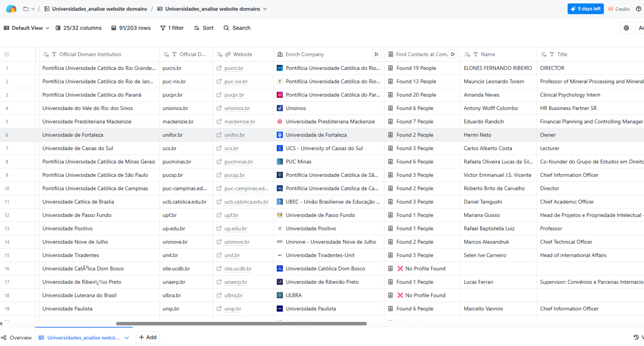Click contacts icon in Found 20 People cell
644x346 pixels.
(x=391, y=95)
